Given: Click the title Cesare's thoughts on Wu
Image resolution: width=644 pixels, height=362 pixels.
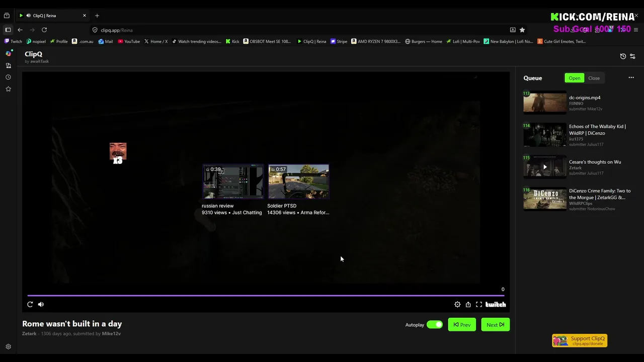Looking at the screenshot, I should point(595,162).
